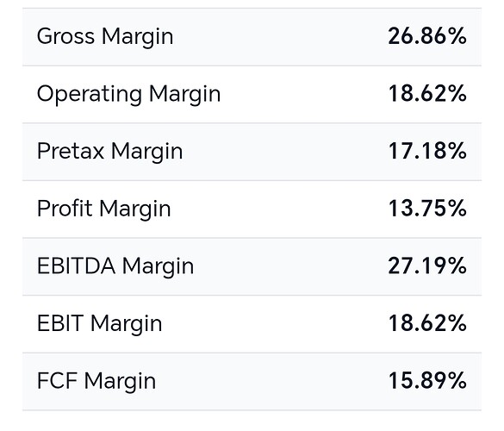Click empty middle of FCF Margin row
504x431 pixels.
[x=271, y=382]
